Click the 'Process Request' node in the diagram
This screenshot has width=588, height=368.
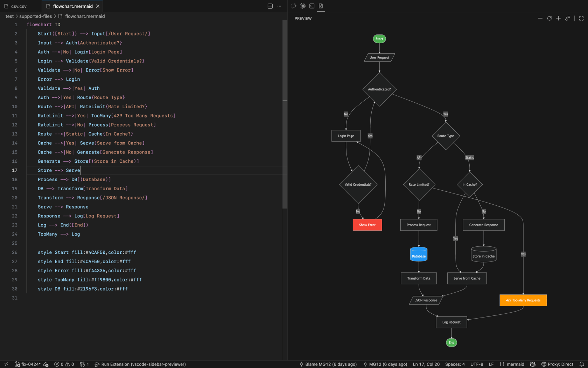coord(419,225)
